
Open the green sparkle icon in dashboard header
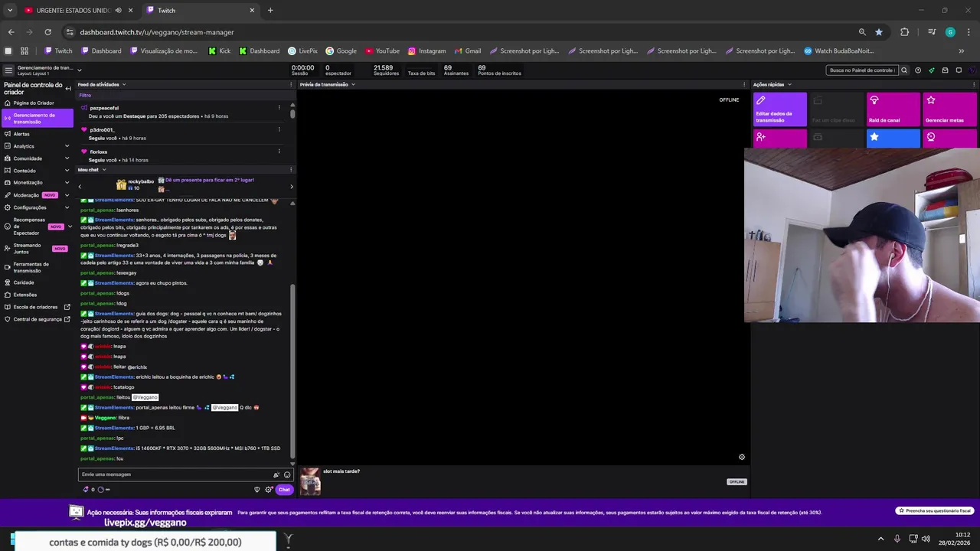pos(932,70)
